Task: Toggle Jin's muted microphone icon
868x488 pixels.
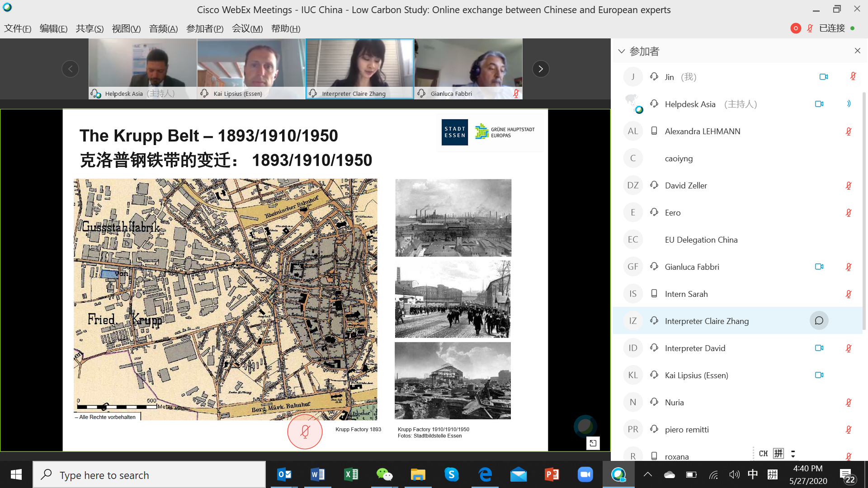Action: pyautogui.click(x=853, y=76)
